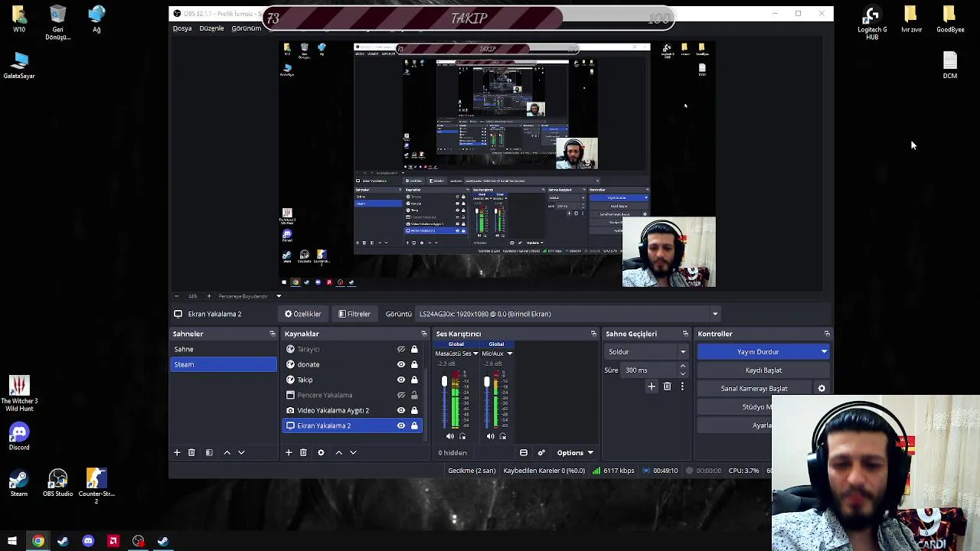Open transition three-dot menu
Viewport: 980px width, 551px height.
[x=682, y=386]
